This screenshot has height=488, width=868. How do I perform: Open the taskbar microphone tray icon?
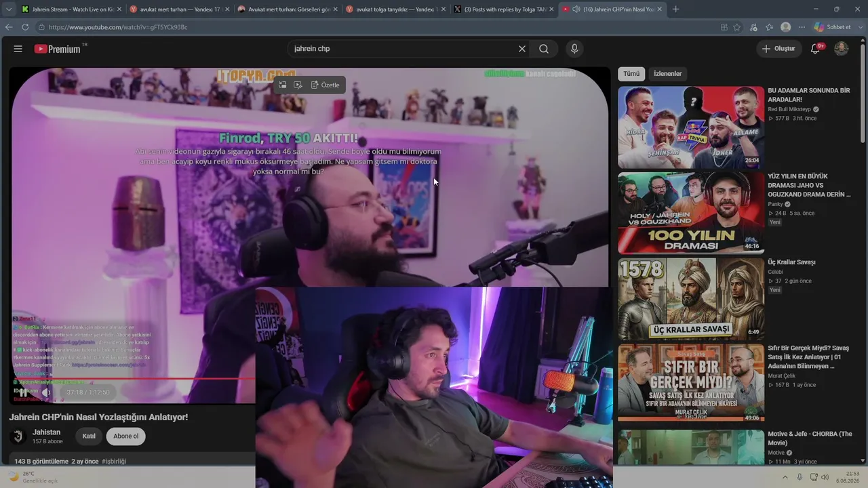pos(800,477)
